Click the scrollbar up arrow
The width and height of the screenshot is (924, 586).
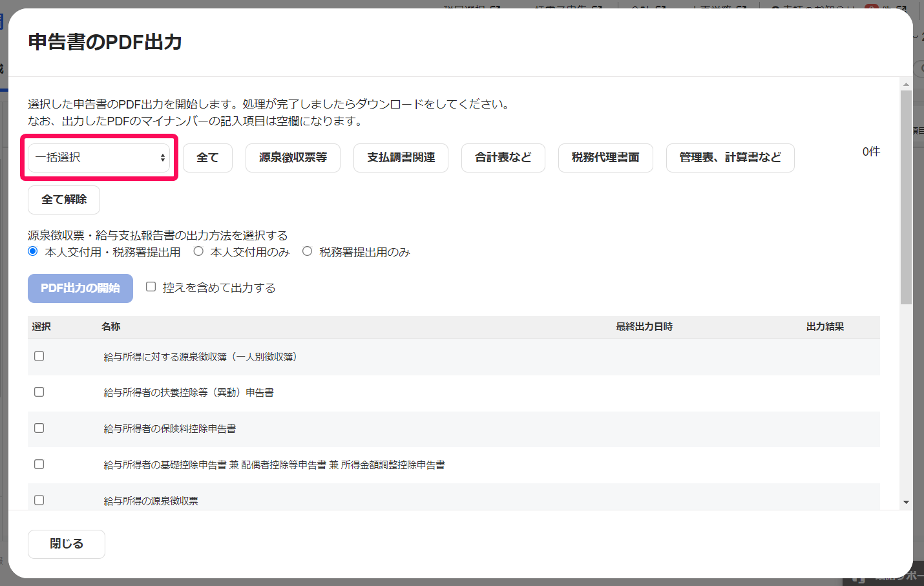click(906, 84)
